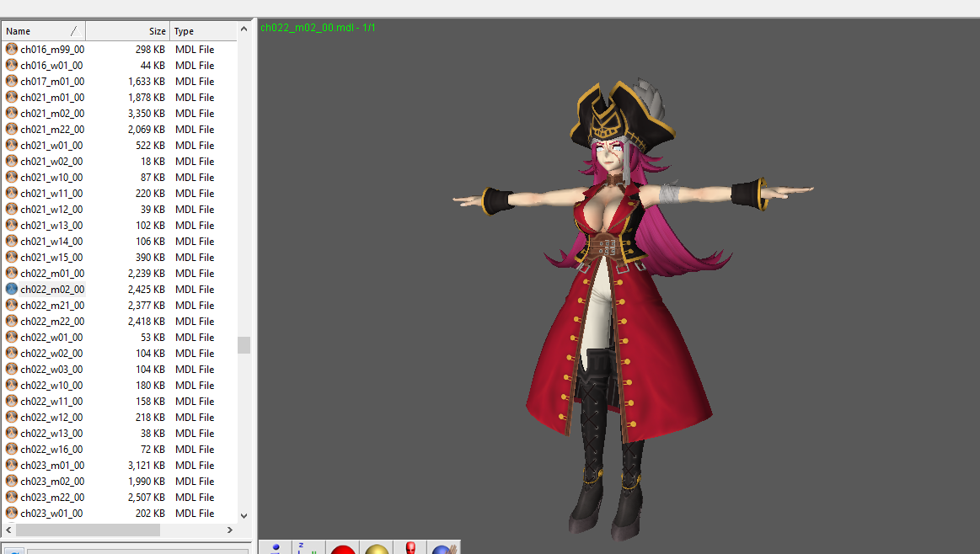Screen dimensions: 980x554
Task: Click the blue selected icon beside ch022_m02_00
Action: coord(11,289)
